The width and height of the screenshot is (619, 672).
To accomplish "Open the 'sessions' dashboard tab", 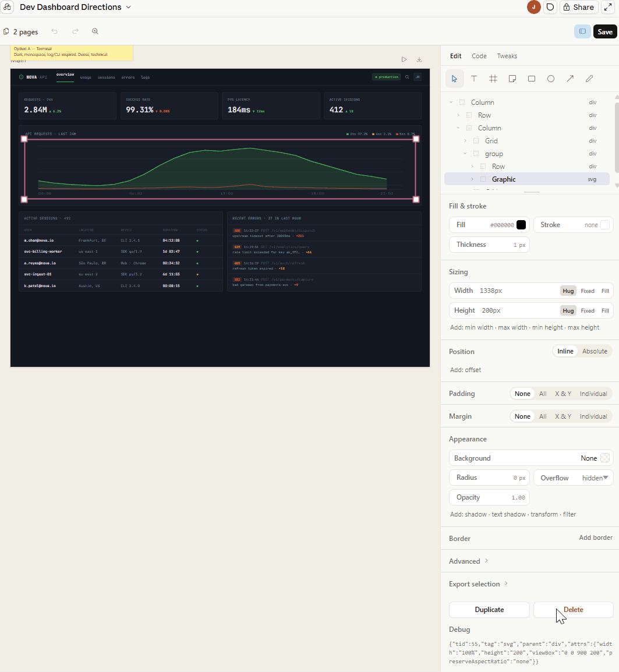I will 107,77.
